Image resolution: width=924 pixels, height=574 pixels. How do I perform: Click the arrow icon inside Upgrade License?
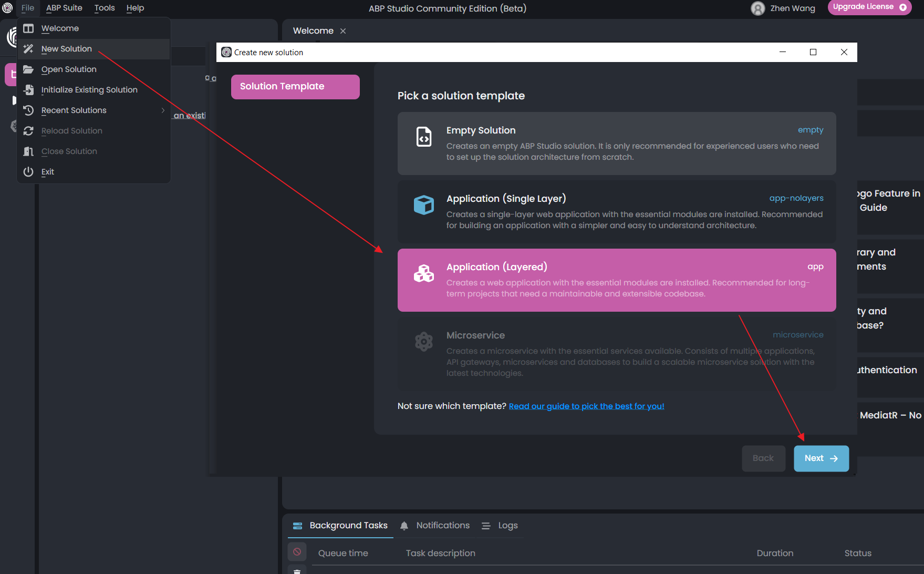coord(903,7)
